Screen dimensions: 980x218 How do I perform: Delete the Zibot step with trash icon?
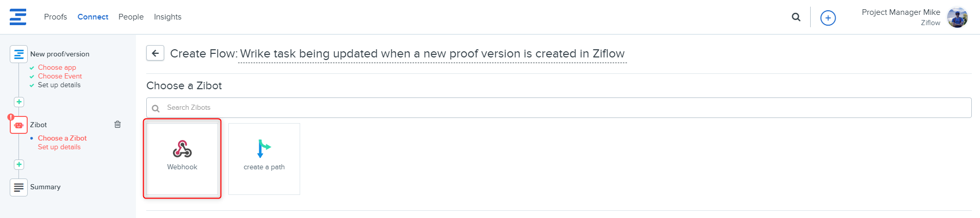117,124
